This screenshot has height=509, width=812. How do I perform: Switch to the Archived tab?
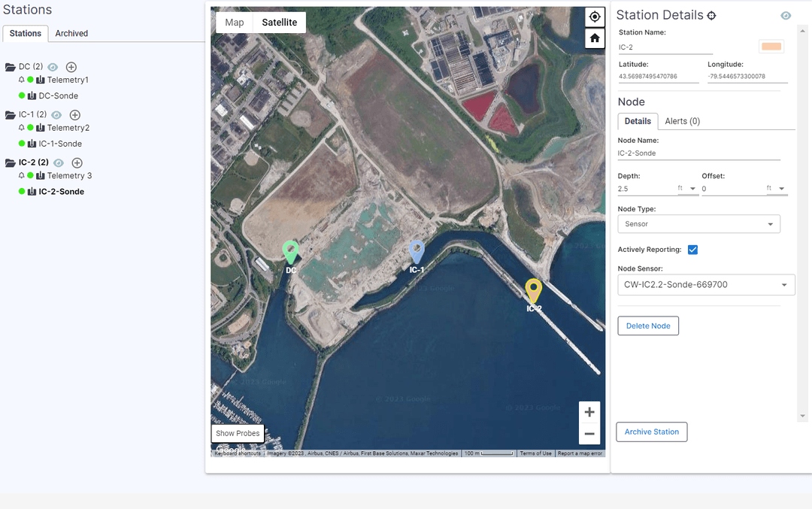(71, 33)
